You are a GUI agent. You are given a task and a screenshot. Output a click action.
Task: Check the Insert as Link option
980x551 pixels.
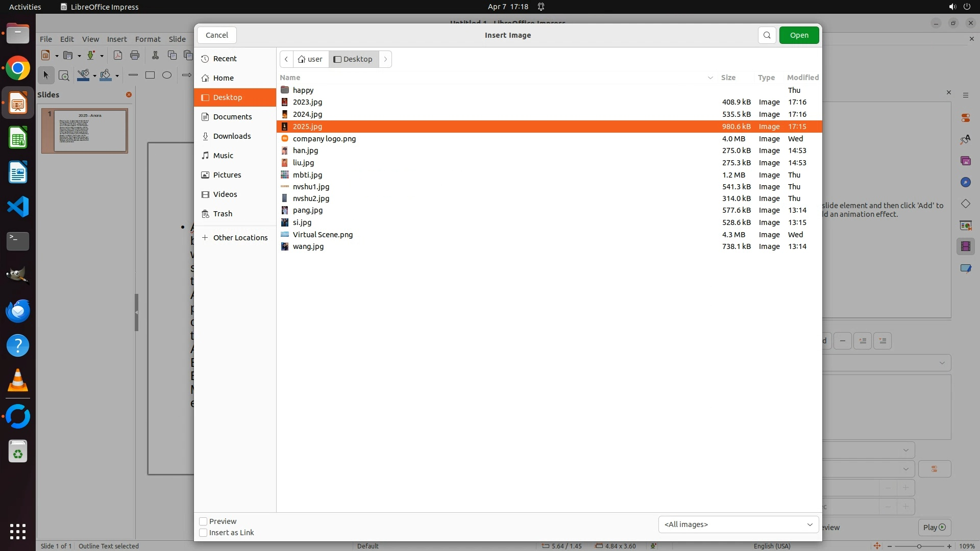pos(203,533)
